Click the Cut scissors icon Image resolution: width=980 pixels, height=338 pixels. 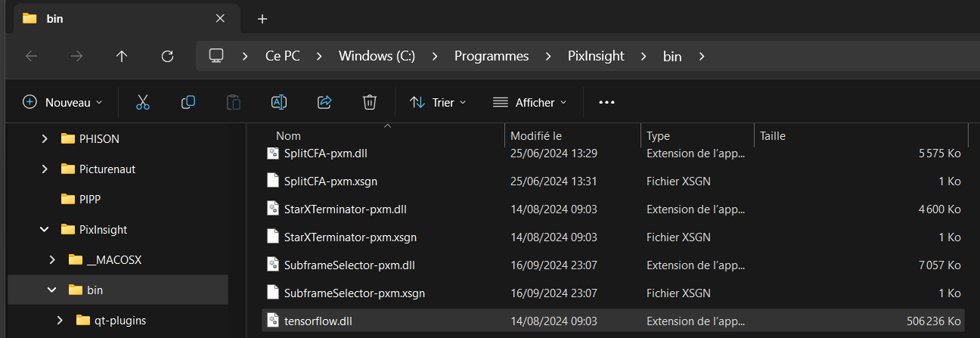[x=143, y=102]
